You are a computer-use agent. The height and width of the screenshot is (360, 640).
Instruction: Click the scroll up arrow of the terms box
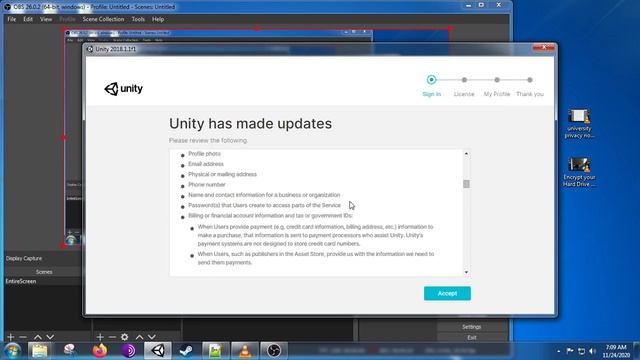[x=466, y=154]
